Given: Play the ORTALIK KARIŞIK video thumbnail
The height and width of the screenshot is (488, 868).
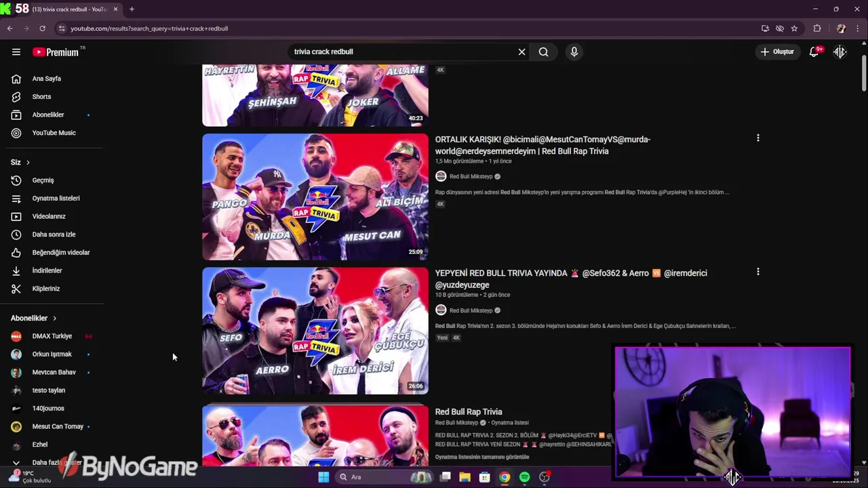Looking at the screenshot, I should pyautogui.click(x=315, y=197).
